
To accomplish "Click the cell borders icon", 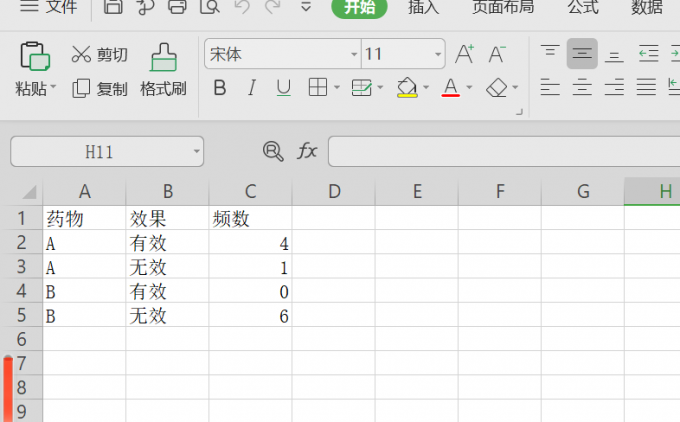I will click(317, 87).
